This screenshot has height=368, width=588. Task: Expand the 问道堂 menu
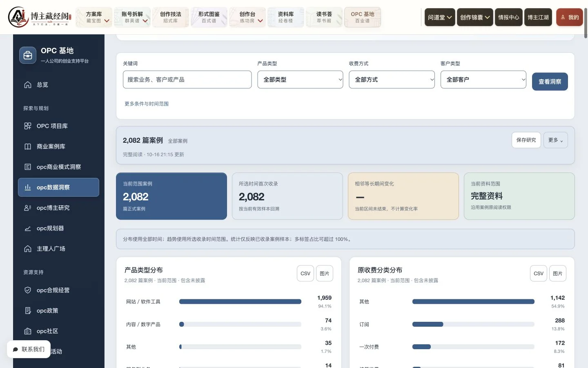click(x=440, y=17)
